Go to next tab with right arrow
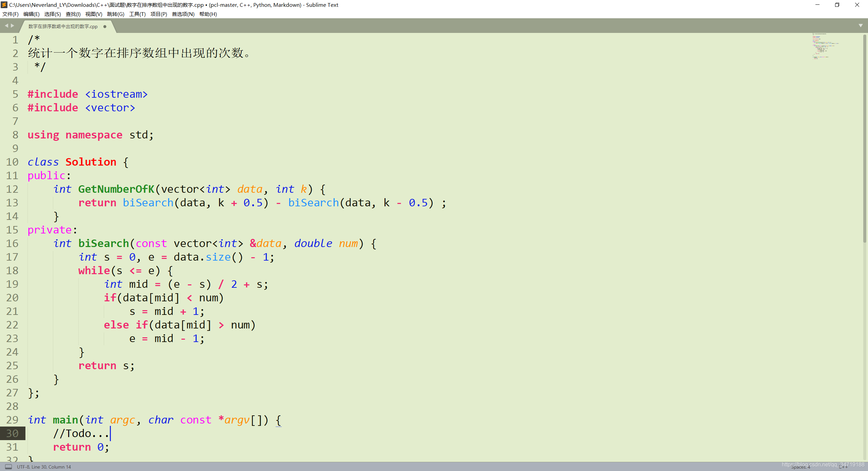The height and width of the screenshot is (471, 868). 13,26
